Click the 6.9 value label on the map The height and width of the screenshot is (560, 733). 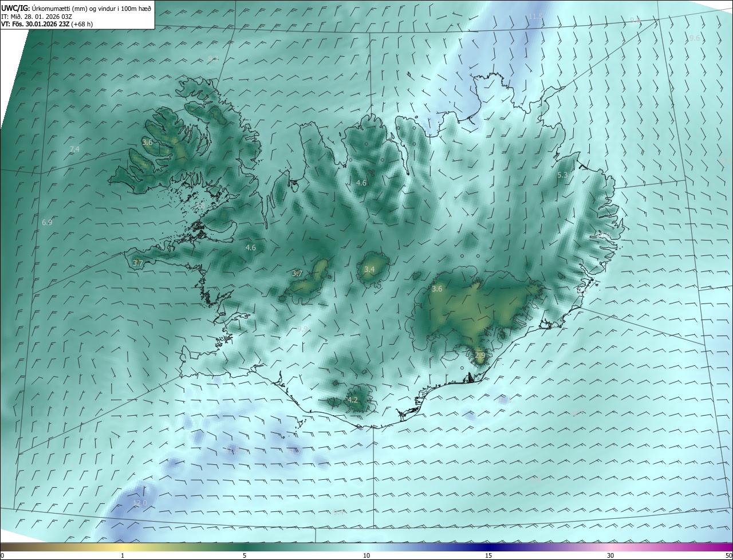coord(48,222)
